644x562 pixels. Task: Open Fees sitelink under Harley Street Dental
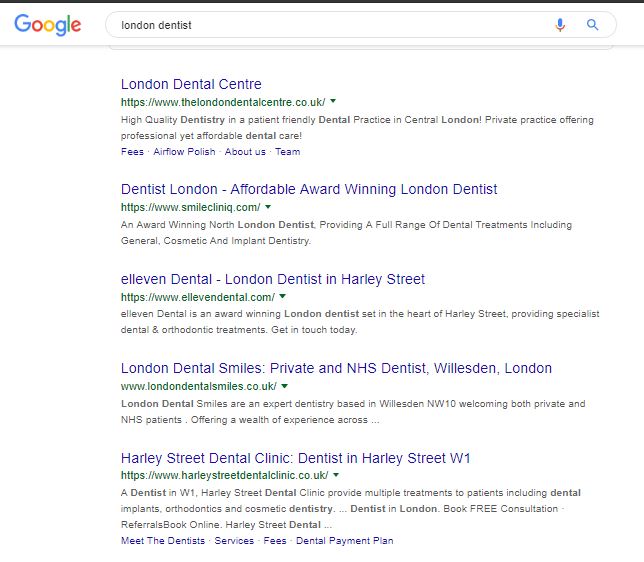275,541
